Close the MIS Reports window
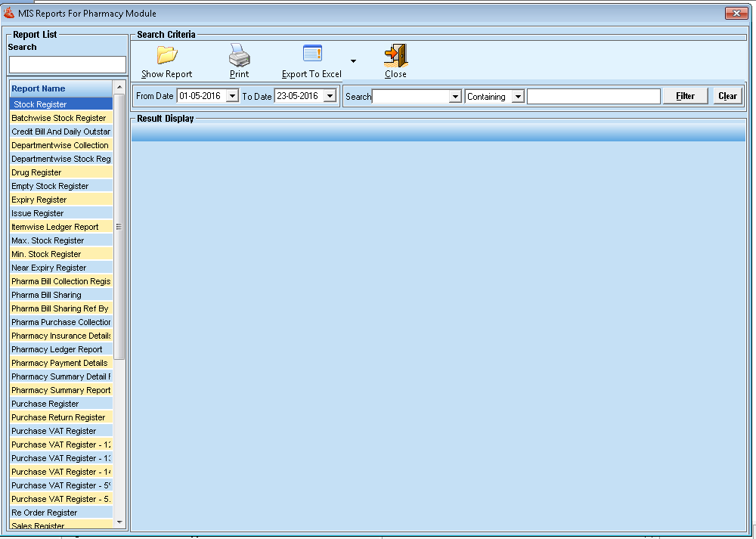 736,13
